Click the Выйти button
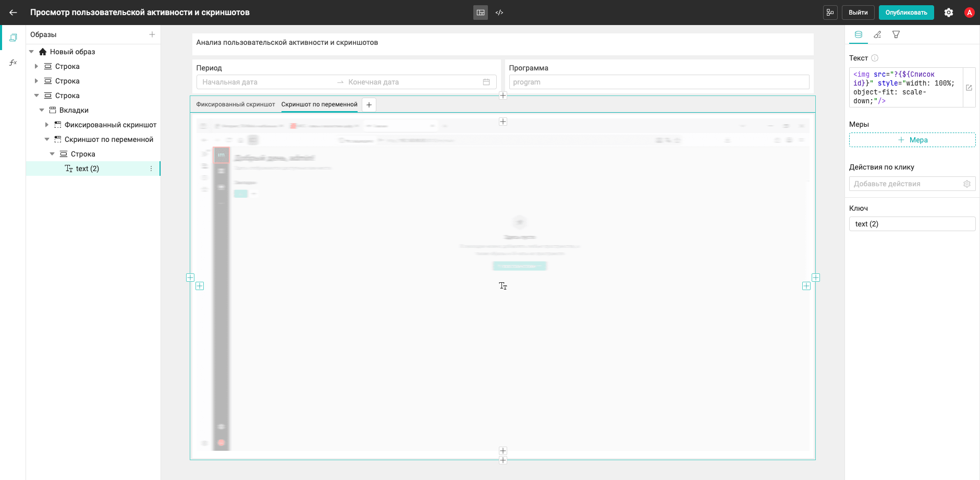The width and height of the screenshot is (980, 480). [x=858, y=13]
